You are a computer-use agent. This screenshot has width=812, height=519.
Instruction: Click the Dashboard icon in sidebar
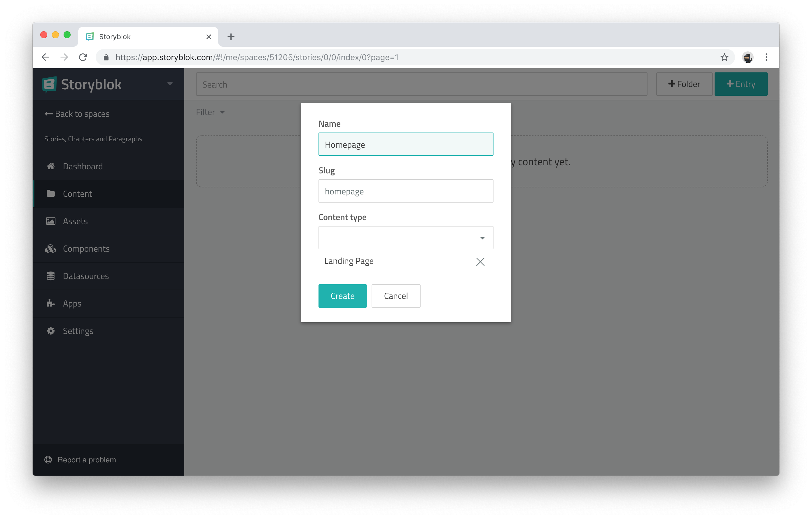(50, 166)
